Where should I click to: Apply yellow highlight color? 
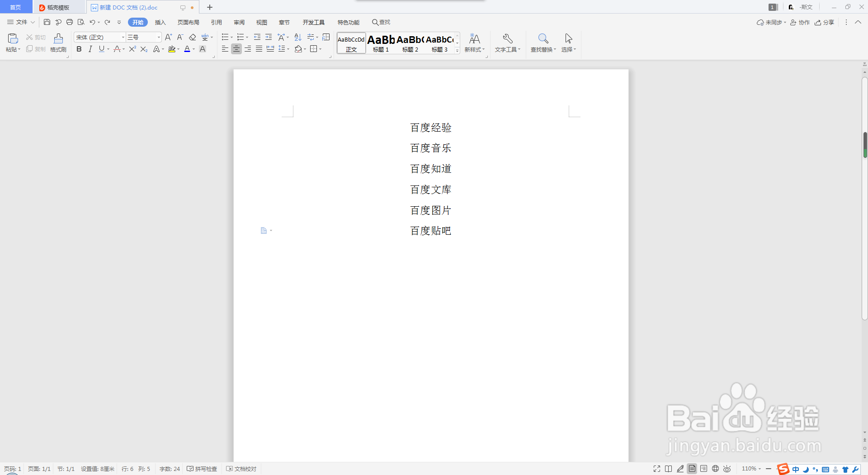coord(172,49)
